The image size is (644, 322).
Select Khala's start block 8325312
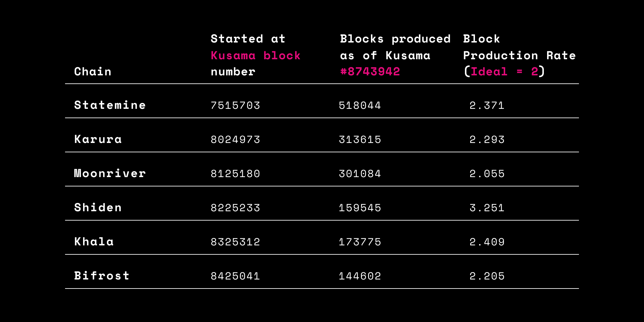(x=235, y=242)
